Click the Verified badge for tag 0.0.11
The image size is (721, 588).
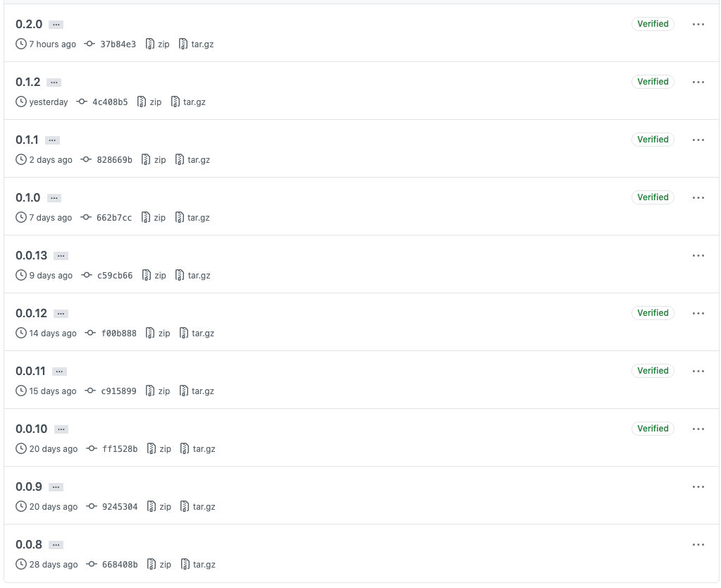click(653, 370)
